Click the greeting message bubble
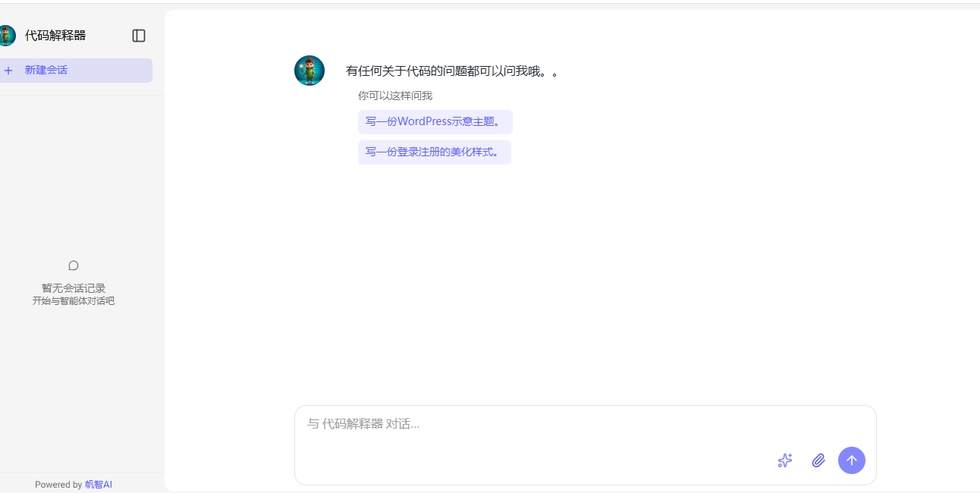Image resolution: width=980 pixels, height=493 pixels. [x=451, y=70]
